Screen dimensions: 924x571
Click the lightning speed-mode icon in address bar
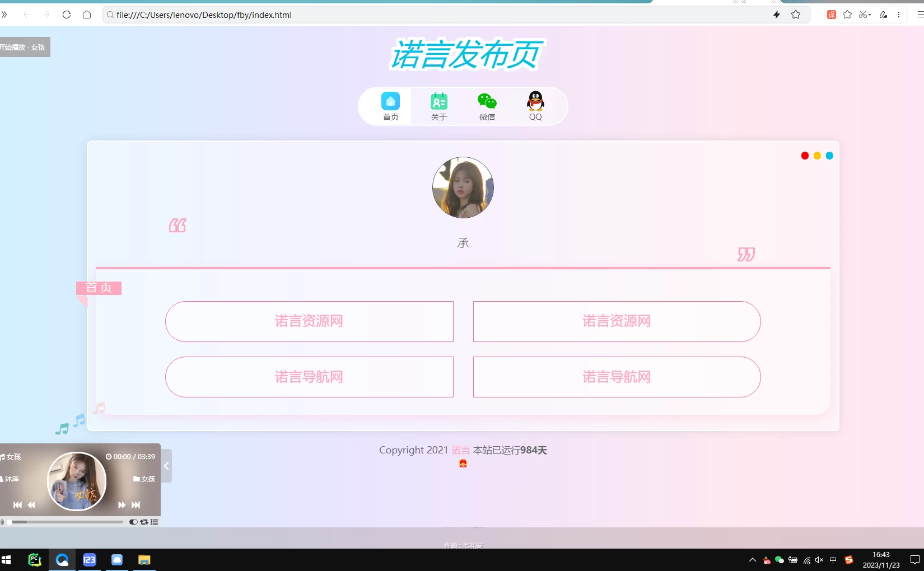point(777,15)
